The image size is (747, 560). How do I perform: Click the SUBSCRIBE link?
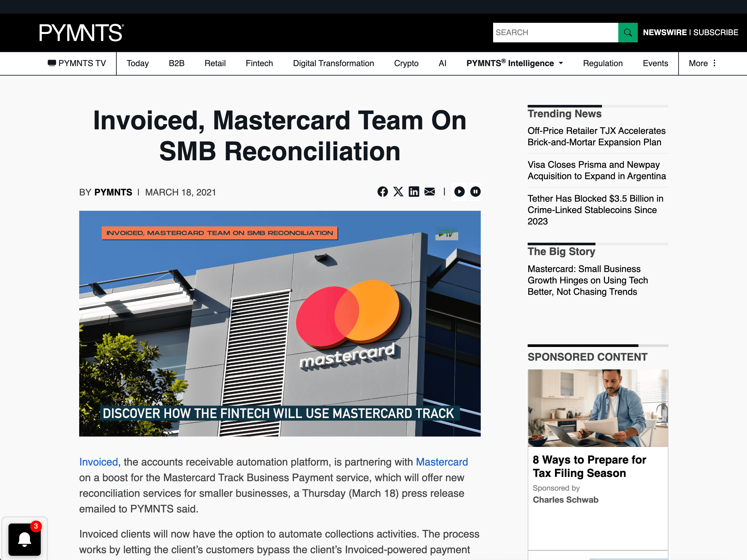[x=715, y=32]
